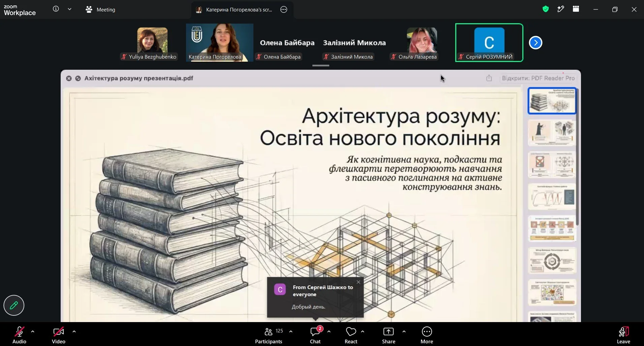Close the PDF preview with the X icon
The width and height of the screenshot is (644, 346).
[x=69, y=78]
